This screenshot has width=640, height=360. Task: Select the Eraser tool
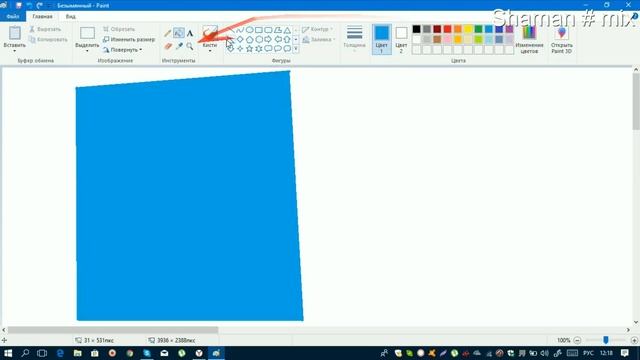coord(168,47)
